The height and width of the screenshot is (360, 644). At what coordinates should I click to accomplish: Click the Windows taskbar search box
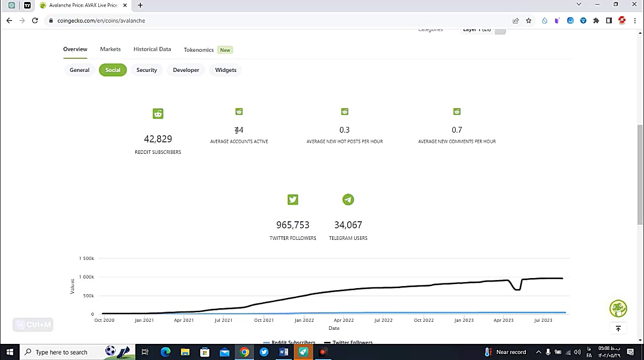pos(77,352)
